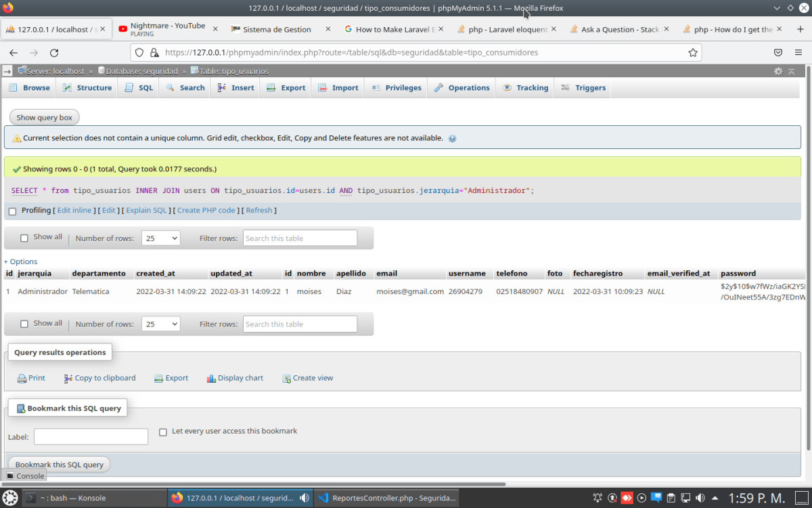This screenshot has width=812, height=508.
Task: Open the KDE application launcher
Action: coord(10,498)
